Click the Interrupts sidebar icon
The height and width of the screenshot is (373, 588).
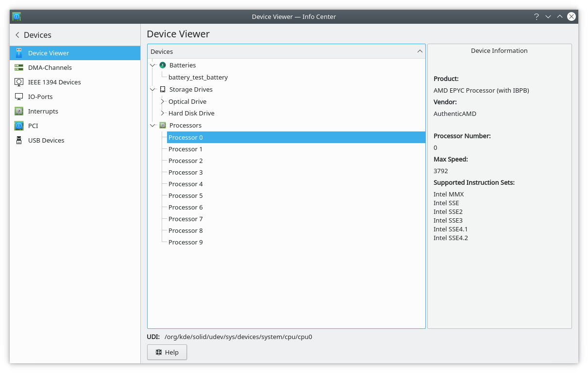19,111
